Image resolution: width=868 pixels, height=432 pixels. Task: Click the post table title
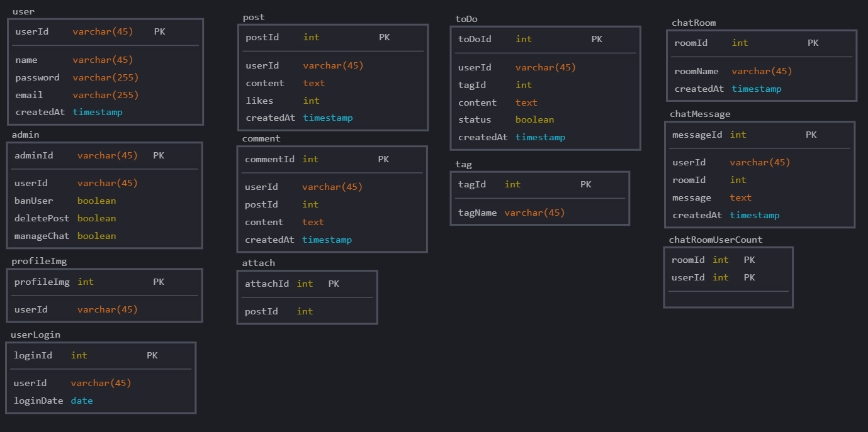pyautogui.click(x=254, y=17)
